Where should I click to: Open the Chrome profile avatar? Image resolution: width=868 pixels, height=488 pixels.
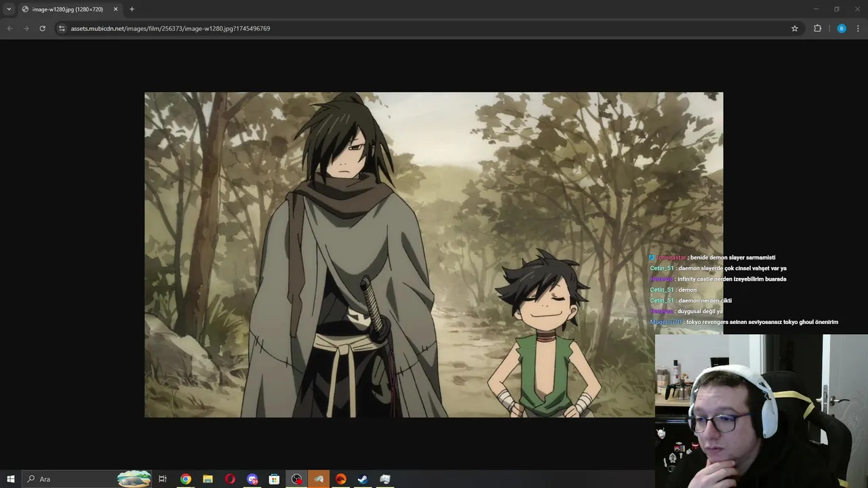842,28
